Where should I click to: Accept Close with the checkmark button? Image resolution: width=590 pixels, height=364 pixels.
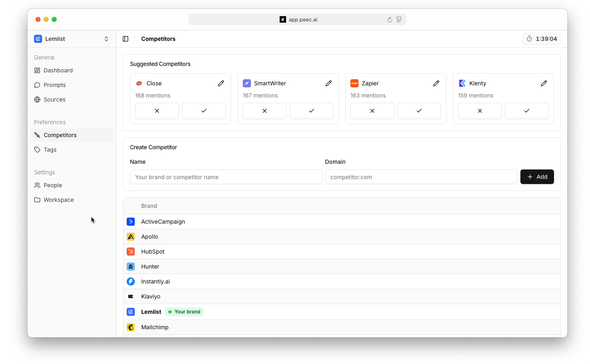point(204,111)
